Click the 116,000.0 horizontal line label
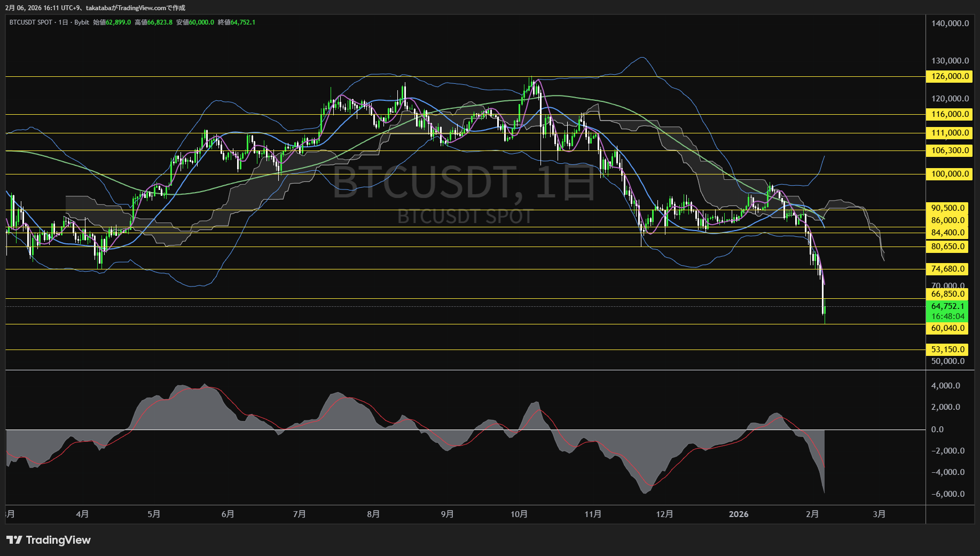 950,114
